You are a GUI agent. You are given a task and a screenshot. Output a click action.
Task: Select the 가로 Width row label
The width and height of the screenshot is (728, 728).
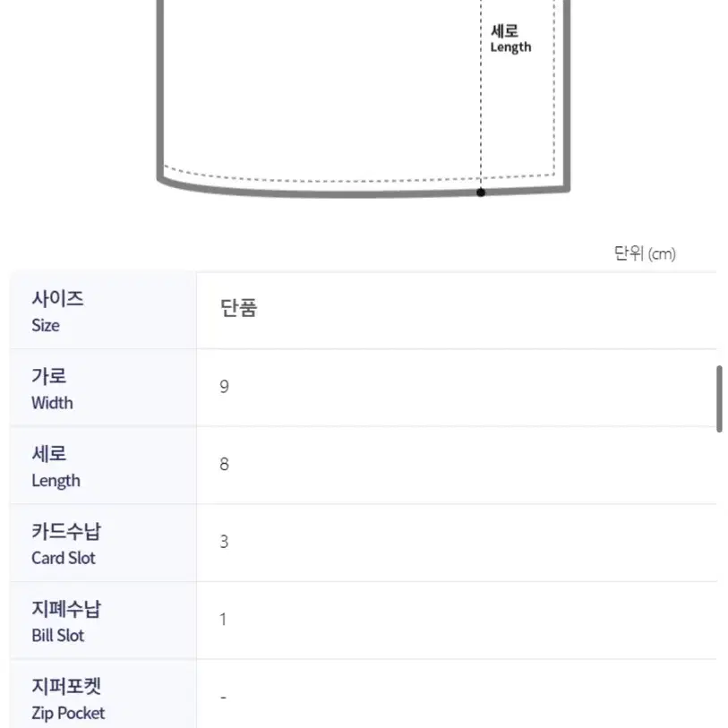(x=103, y=388)
